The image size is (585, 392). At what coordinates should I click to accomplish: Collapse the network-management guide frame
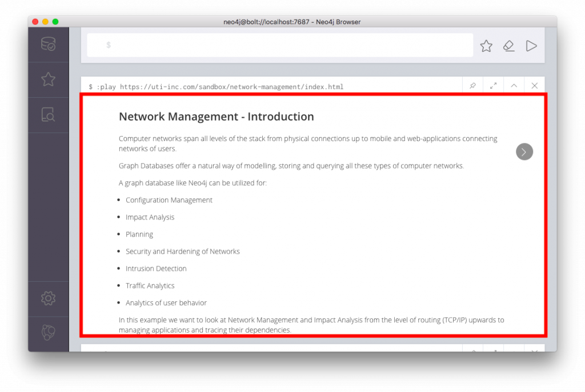click(514, 86)
